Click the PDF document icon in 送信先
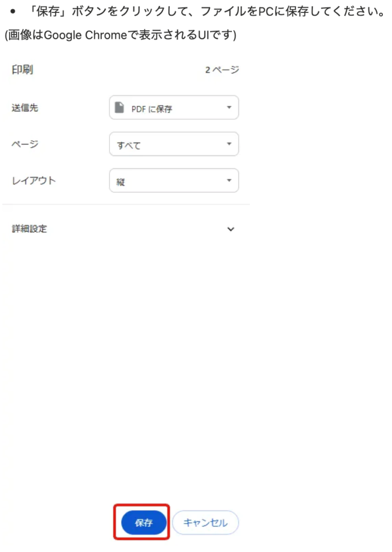The image size is (392, 552). (x=119, y=107)
